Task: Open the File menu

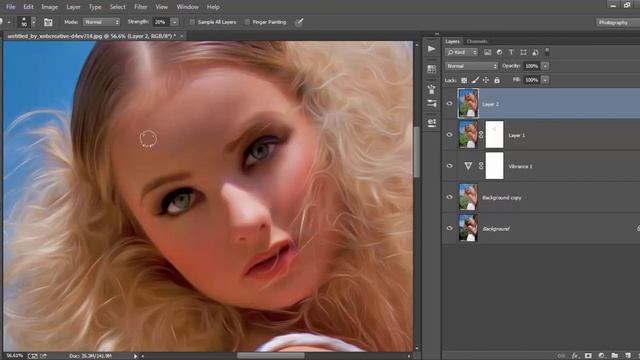Action: [11, 7]
